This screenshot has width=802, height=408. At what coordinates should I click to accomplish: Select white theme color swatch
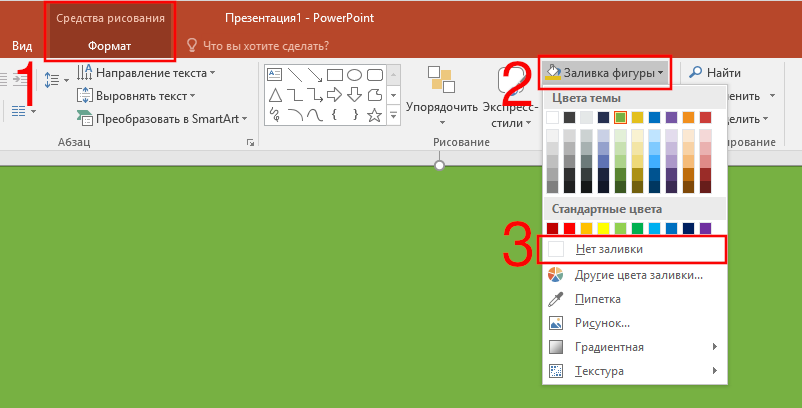coord(552,117)
